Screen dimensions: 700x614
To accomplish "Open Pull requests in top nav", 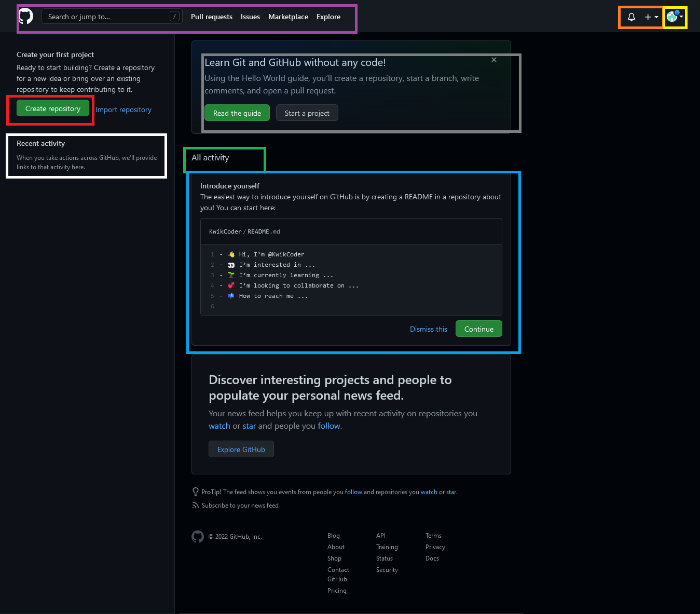I will (x=212, y=17).
